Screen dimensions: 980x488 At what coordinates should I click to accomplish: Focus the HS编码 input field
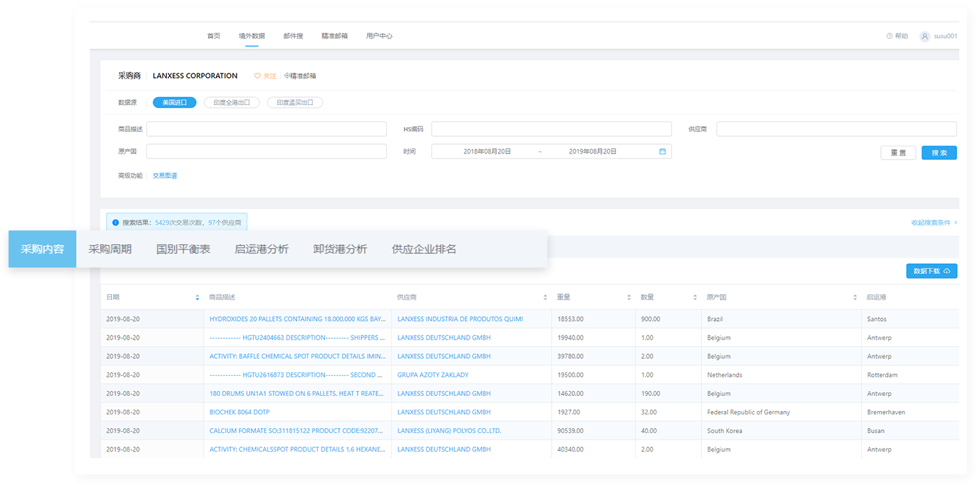[552, 129]
